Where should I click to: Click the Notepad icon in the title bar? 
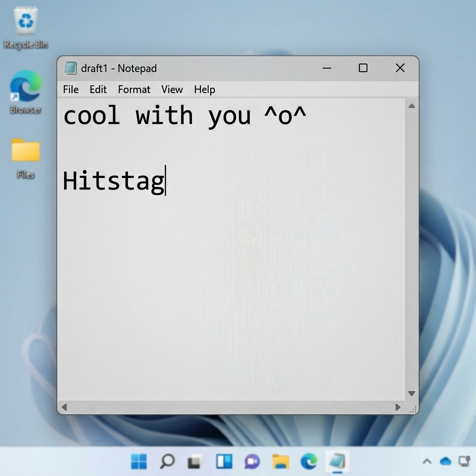pos(71,68)
